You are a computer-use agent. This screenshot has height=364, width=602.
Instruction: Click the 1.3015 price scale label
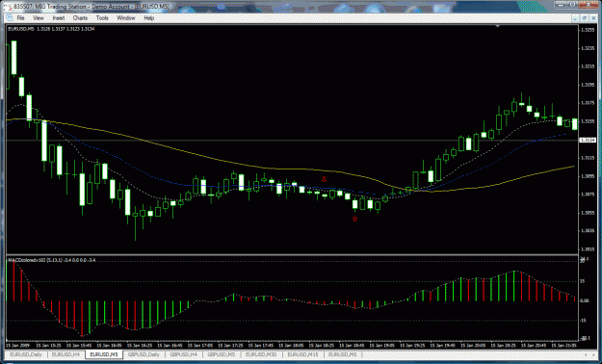point(587,248)
